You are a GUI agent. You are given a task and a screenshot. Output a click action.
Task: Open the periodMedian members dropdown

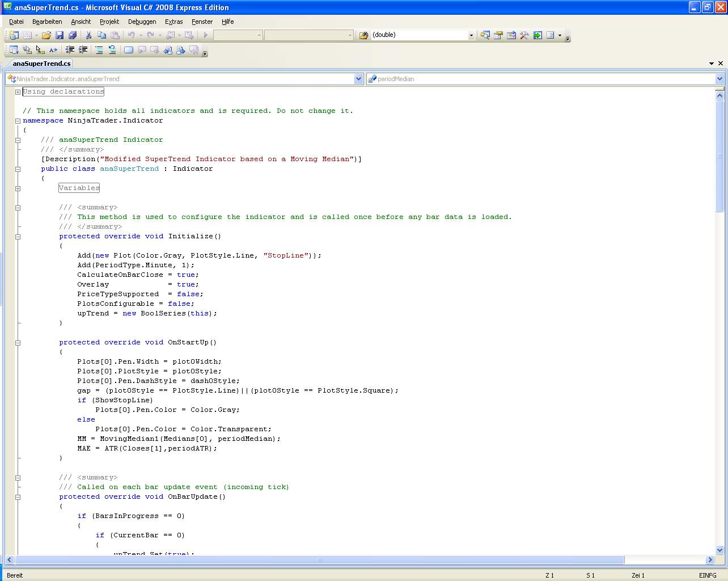719,79
